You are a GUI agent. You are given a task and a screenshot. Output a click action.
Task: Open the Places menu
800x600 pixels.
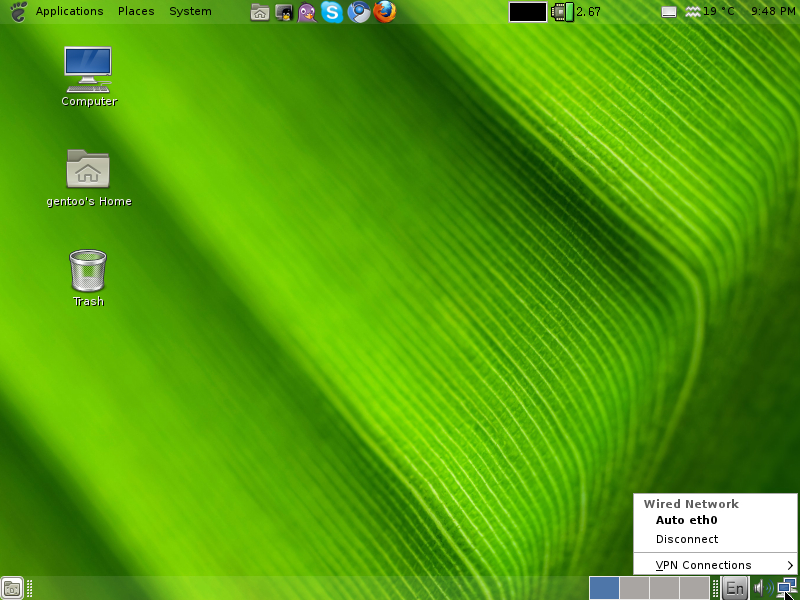click(136, 12)
